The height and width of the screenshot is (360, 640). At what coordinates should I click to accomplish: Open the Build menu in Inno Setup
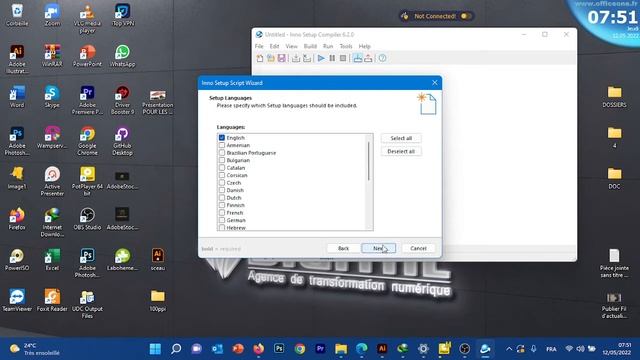coord(310,46)
